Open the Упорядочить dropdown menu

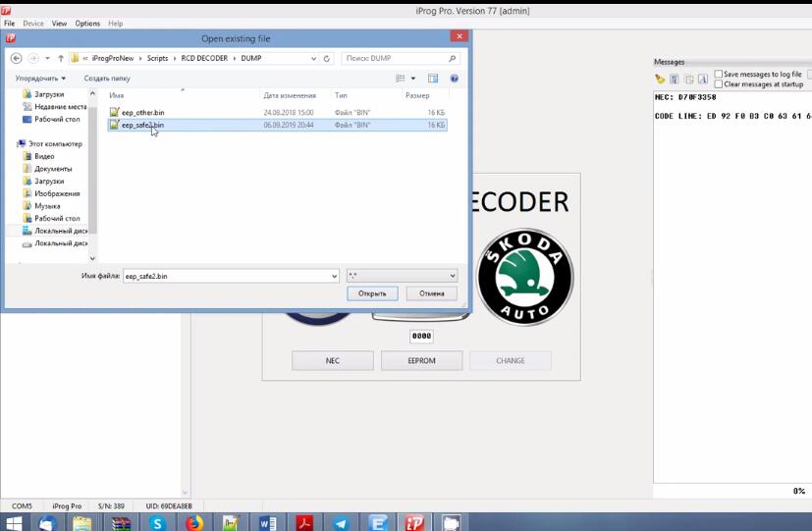(40, 79)
